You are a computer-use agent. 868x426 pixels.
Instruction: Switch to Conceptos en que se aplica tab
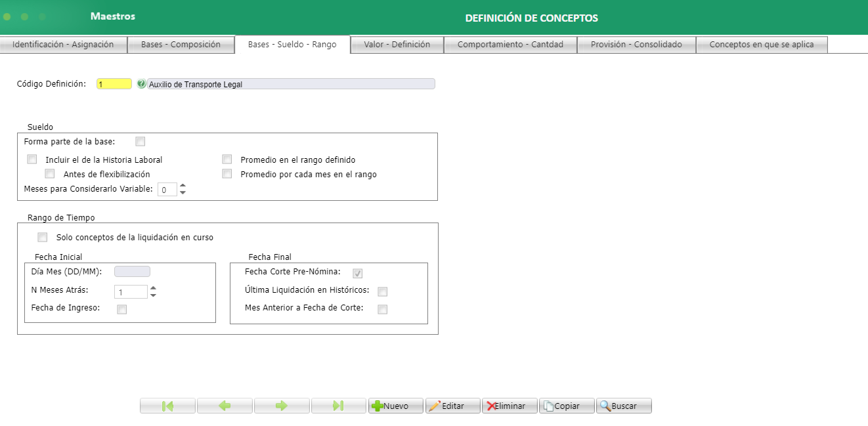pos(762,45)
